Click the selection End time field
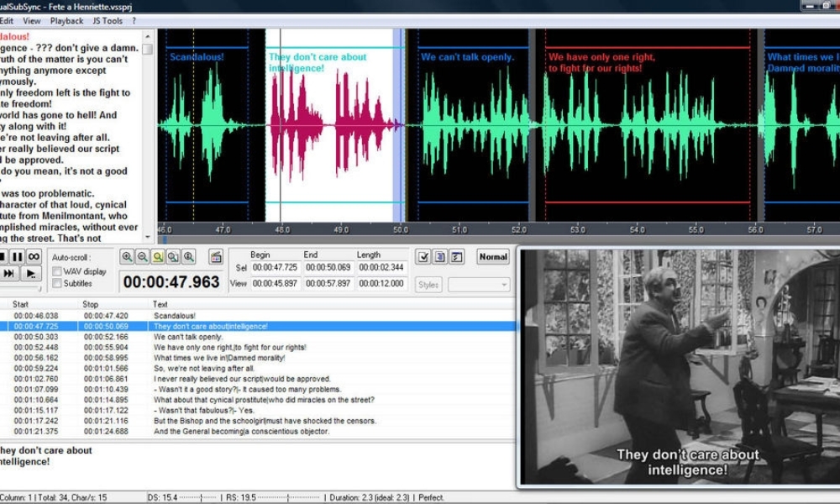Image resolution: width=840 pixels, height=504 pixels. pyautogui.click(x=328, y=267)
